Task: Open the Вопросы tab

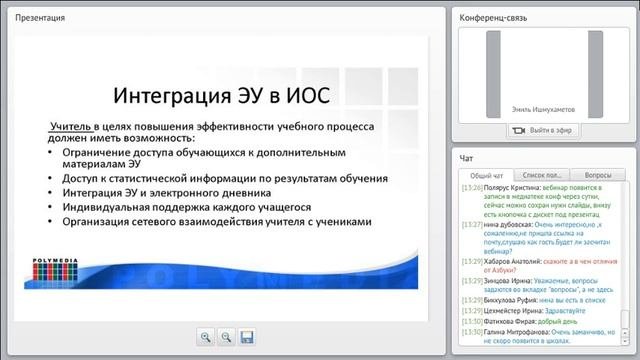Action: (598, 175)
